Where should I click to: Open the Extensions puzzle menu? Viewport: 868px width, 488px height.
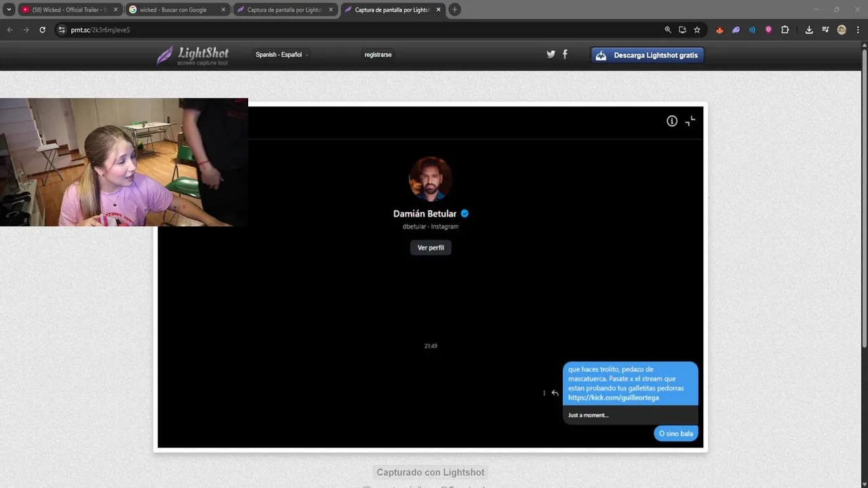point(785,30)
